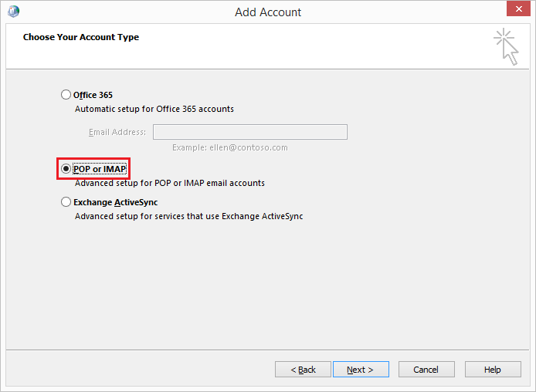Screen dimensions: 536x392
Task: Choose the Exchange ActiveSync radio button
Action: tap(66, 202)
